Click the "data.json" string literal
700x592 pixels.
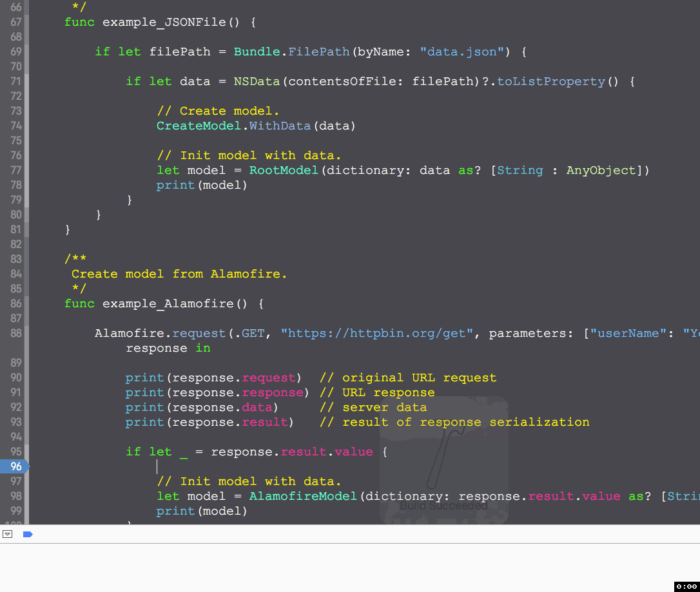pos(462,52)
